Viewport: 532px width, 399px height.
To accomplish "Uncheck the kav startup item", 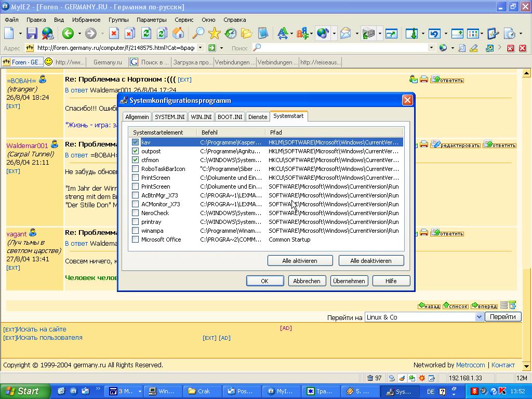I will pos(136,142).
